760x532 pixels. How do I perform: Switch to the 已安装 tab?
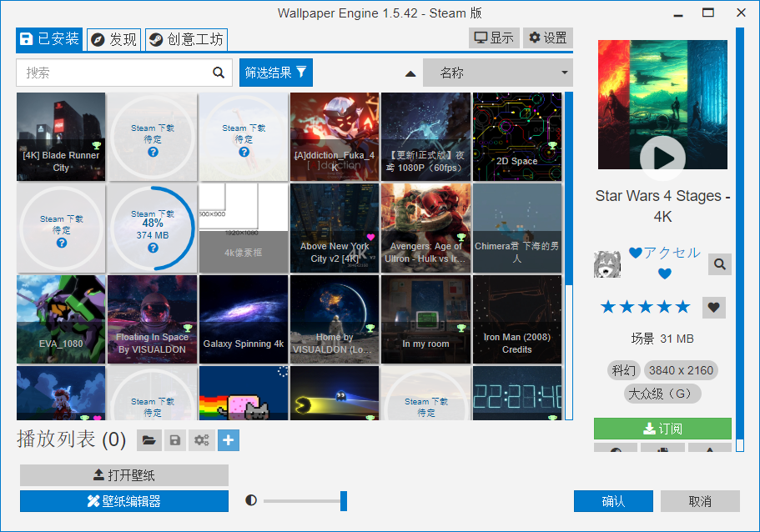(49, 38)
